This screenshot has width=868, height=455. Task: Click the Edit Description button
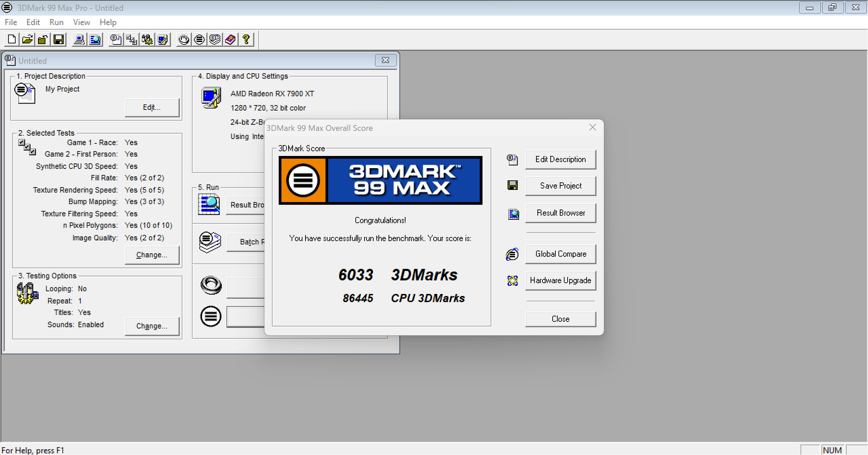[x=560, y=159]
